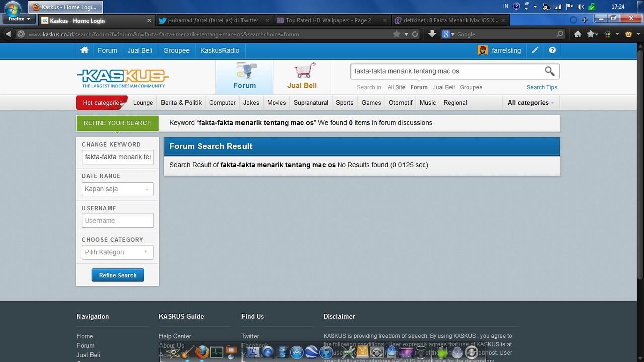Switch search scope to Jual Beli
644x362 pixels.
coord(444,87)
